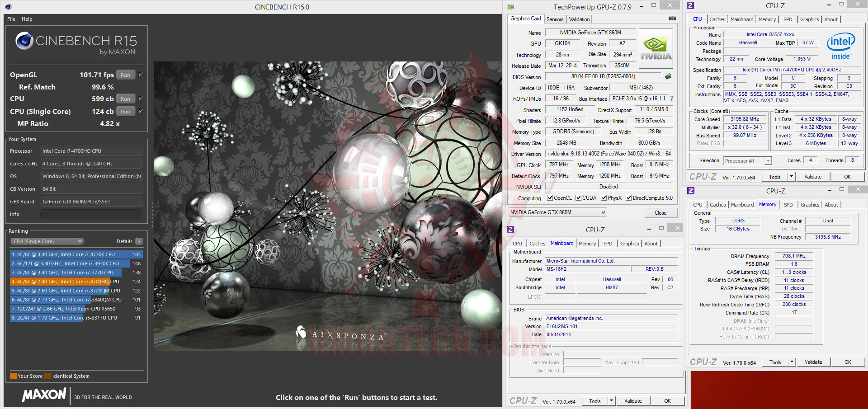Toggle the CPU (Single Core) test checkbox
Image resolution: width=868 pixels, height=409 pixels.
[x=141, y=111]
